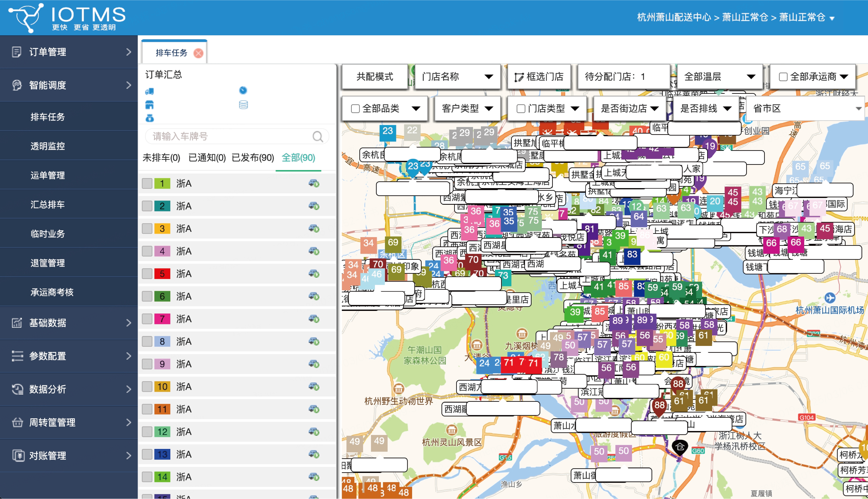The image size is (868, 499).
Task: Click the truck icon in 订单汇总
Action: point(150,91)
